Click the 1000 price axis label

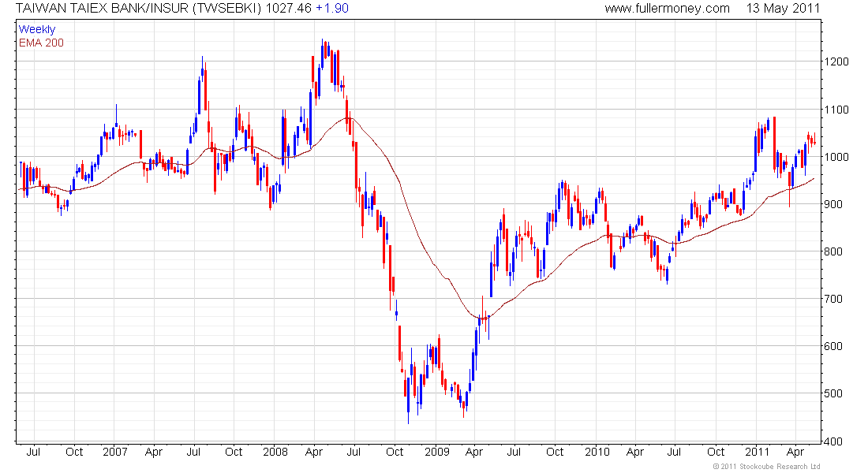[836, 157]
